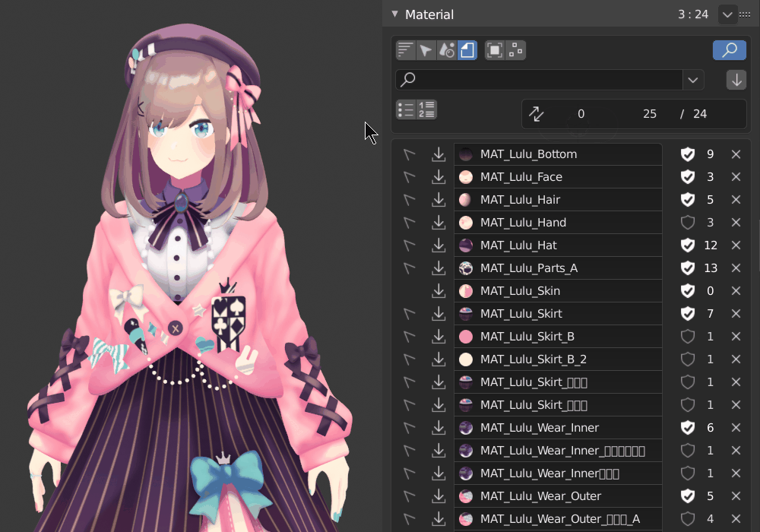Collapse the Material panel triangle
760x532 pixels.
click(x=395, y=14)
